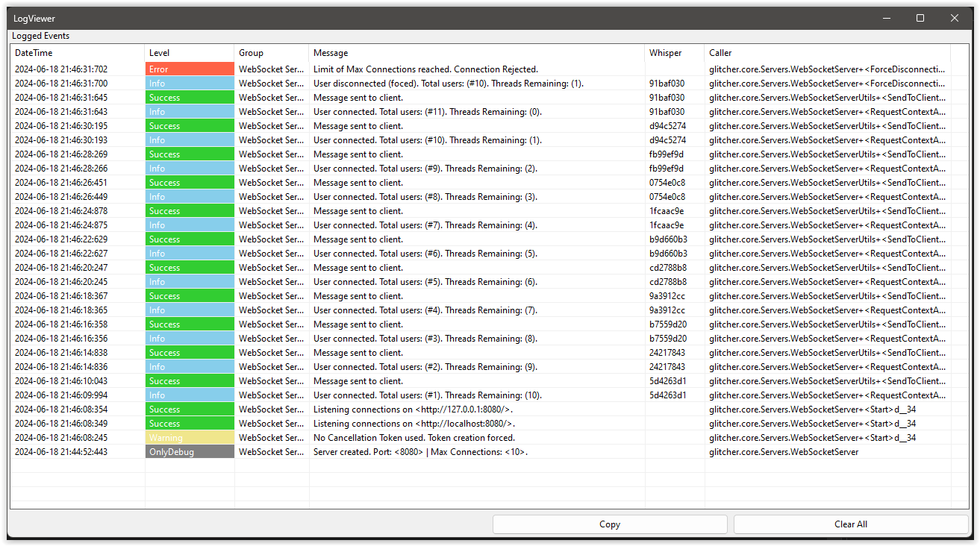Sort by the DateTime column header
Screen dimensions: 980x546
[x=34, y=53]
